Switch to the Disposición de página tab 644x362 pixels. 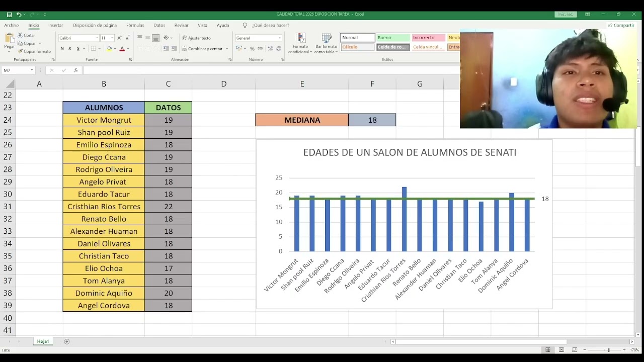pos(95,25)
